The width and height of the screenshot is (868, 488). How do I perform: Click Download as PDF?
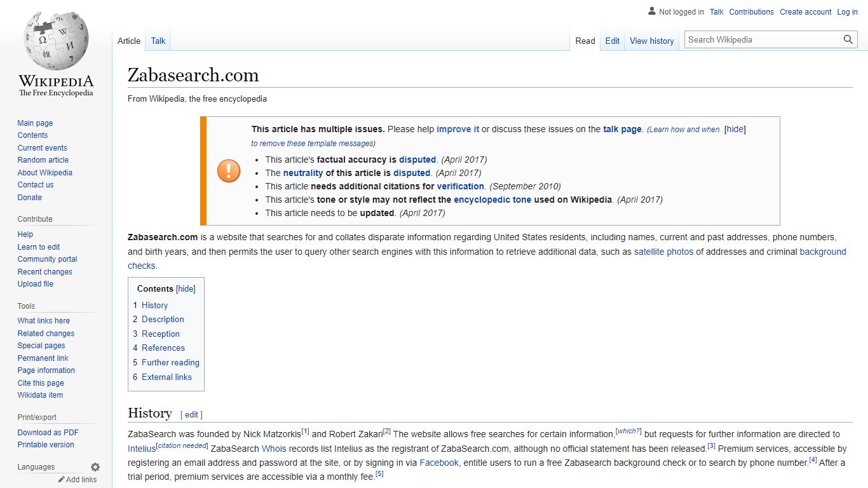(48, 433)
